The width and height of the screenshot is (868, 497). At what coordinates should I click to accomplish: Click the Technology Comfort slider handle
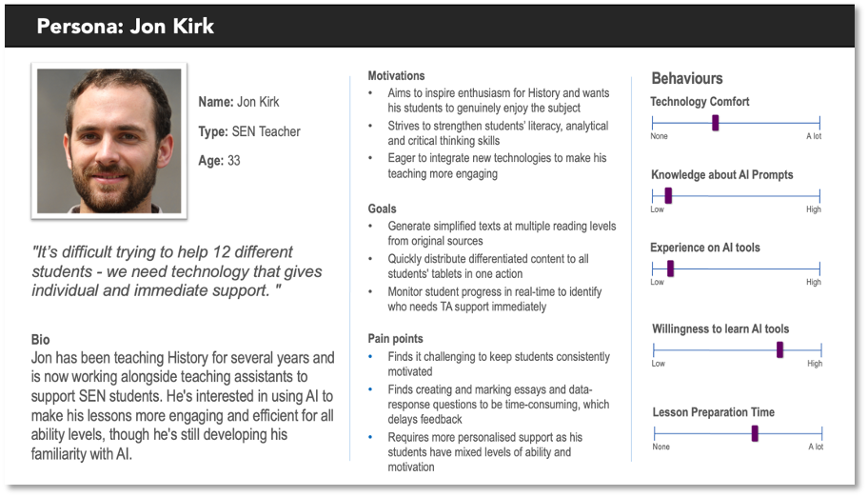(715, 123)
